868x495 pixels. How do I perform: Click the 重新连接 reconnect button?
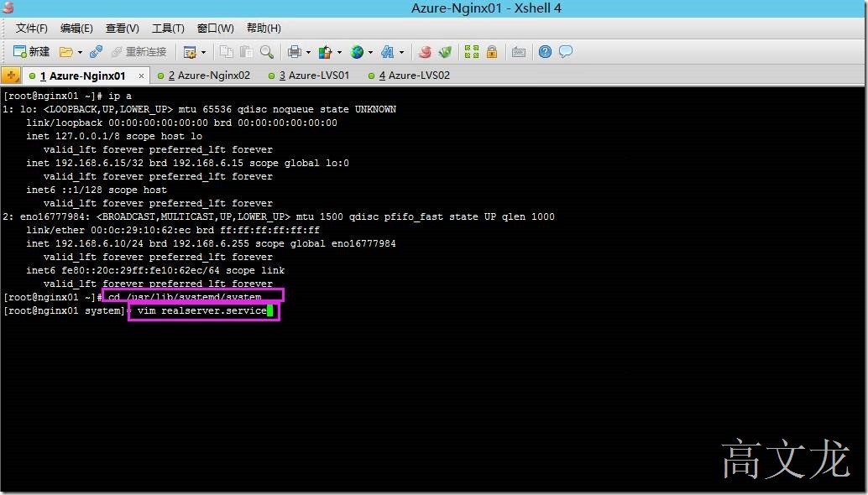(x=139, y=52)
